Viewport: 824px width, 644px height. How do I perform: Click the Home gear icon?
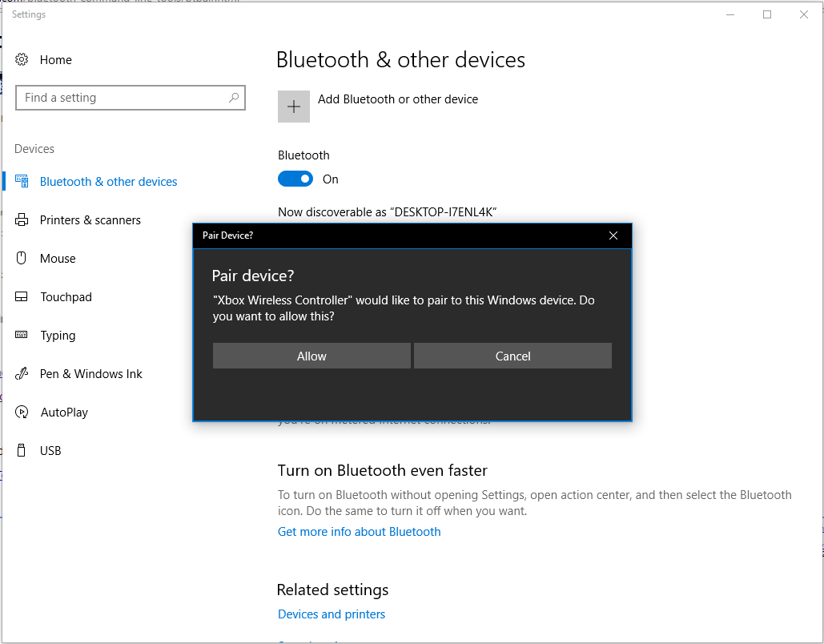pyautogui.click(x=22, y=59)
